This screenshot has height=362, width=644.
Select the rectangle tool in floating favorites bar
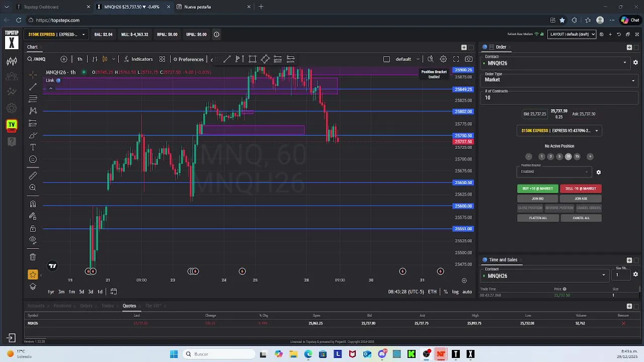(x=253, y=59)
